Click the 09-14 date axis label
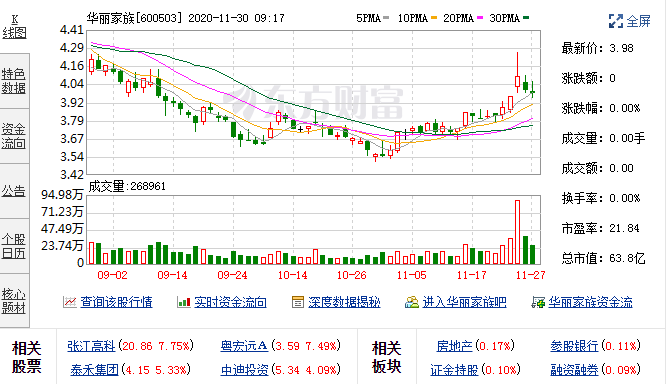The width and height of the screenshot is (666, 384). 172,275
